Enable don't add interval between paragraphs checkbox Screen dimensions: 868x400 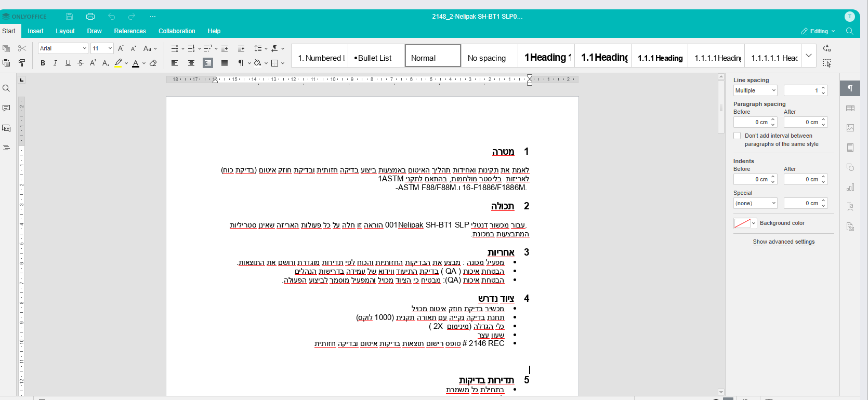[737, 136]
